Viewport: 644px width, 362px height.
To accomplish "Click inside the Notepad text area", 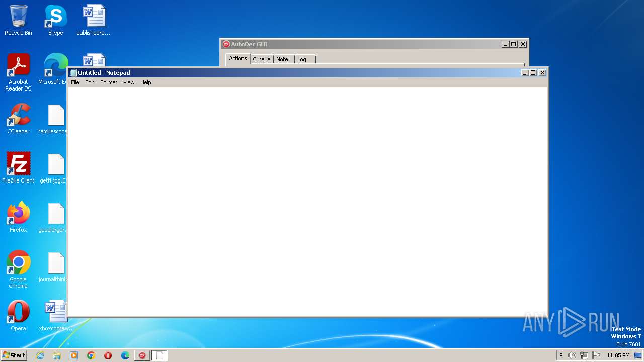I will (x=307, y=202).
